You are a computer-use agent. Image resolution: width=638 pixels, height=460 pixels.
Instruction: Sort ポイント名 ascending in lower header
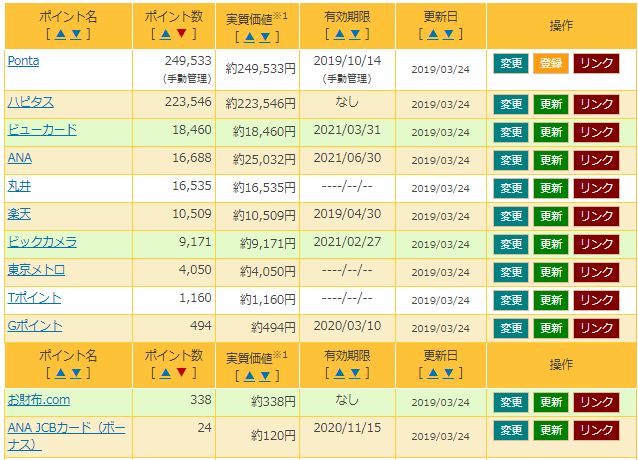pos(60,373)
